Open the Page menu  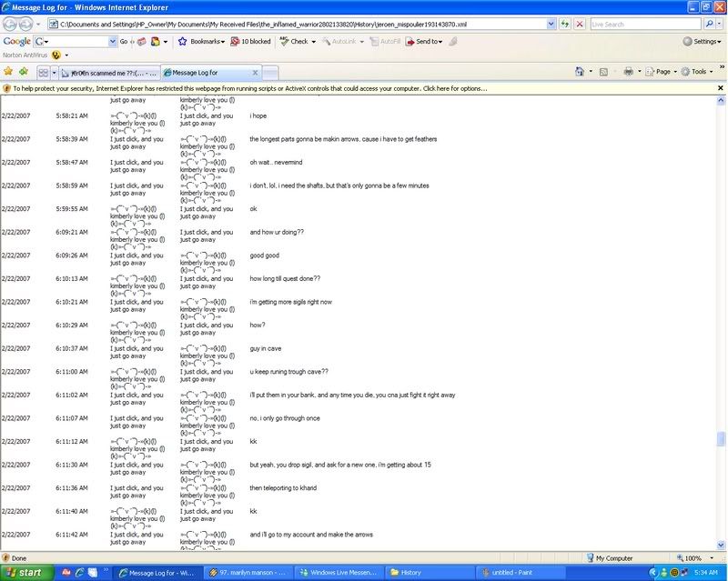tap(662, 72)
